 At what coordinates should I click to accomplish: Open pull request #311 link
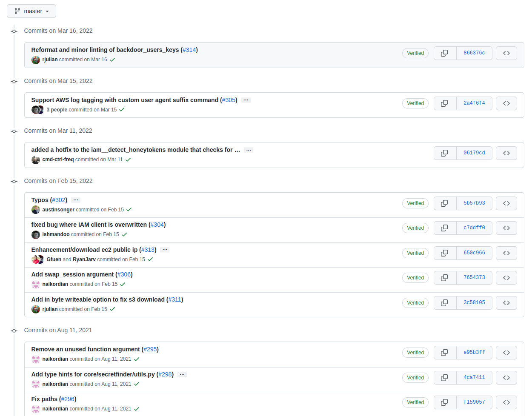[175, 299]
